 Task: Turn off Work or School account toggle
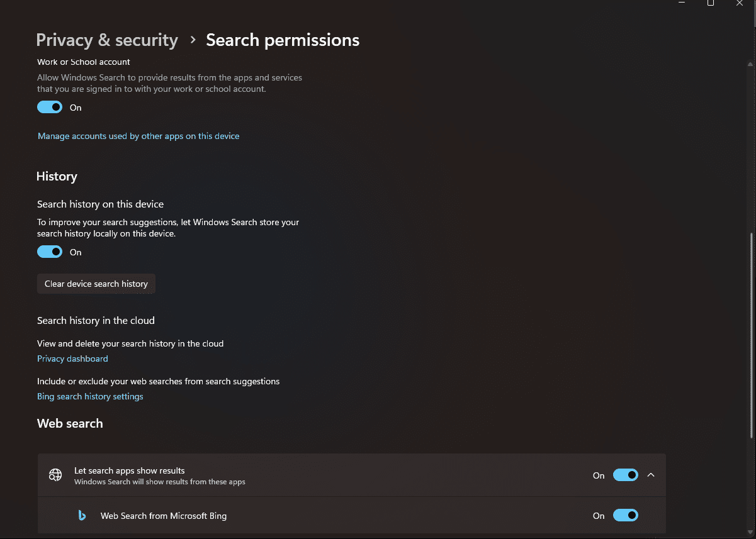50,107
